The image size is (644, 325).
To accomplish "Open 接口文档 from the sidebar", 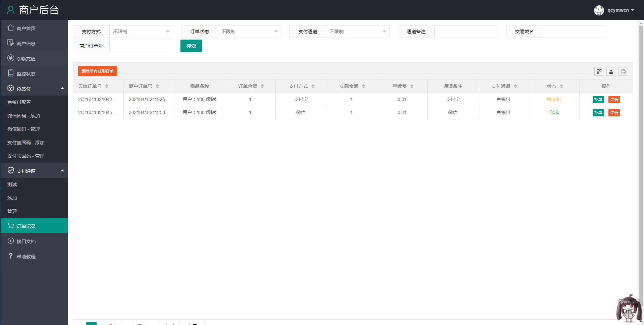I will click(25, 241).
